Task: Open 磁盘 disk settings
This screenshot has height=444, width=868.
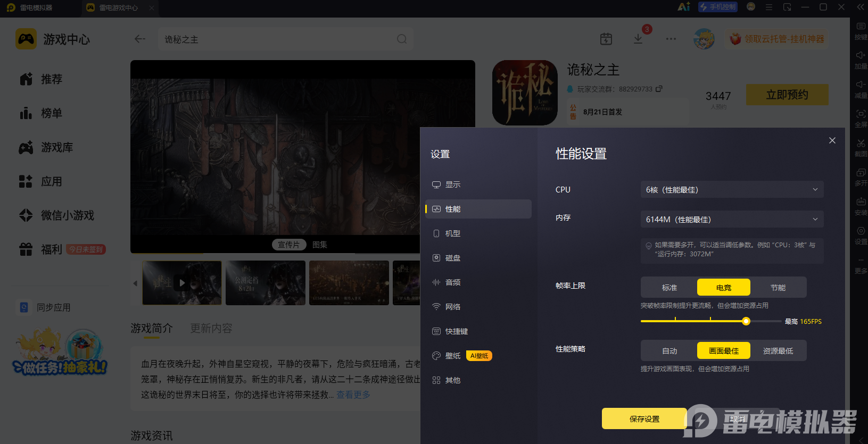Action: click(x=478, y=258)
